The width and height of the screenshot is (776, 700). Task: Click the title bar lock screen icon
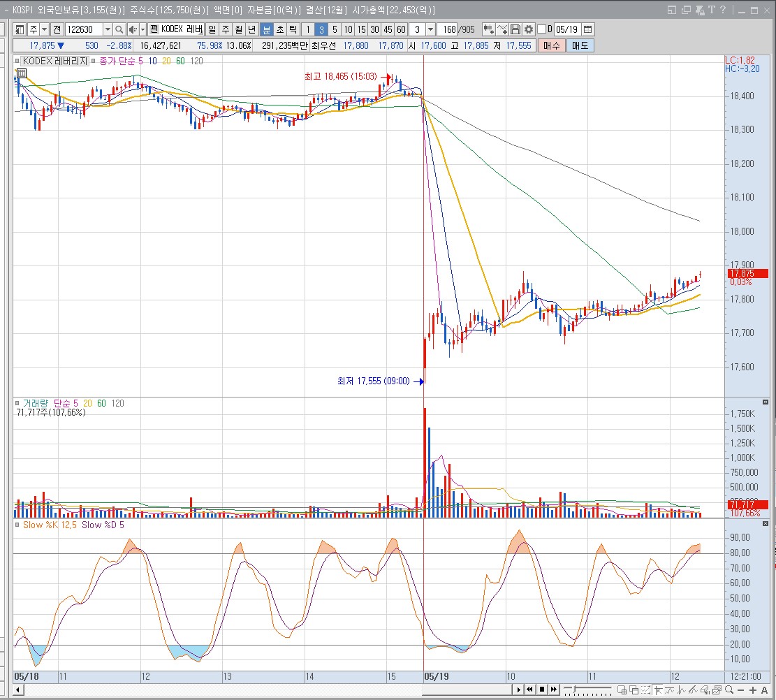point(700,10)
